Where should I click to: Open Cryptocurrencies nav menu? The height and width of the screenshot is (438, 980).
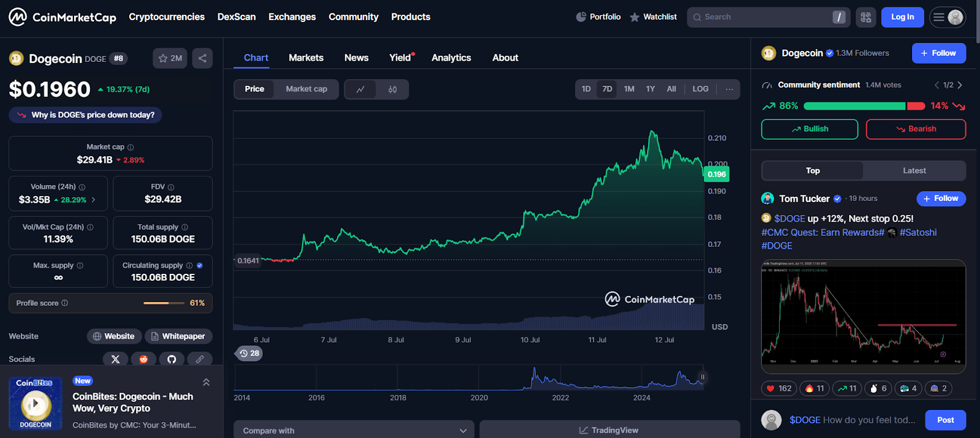(x=167, y=17)
